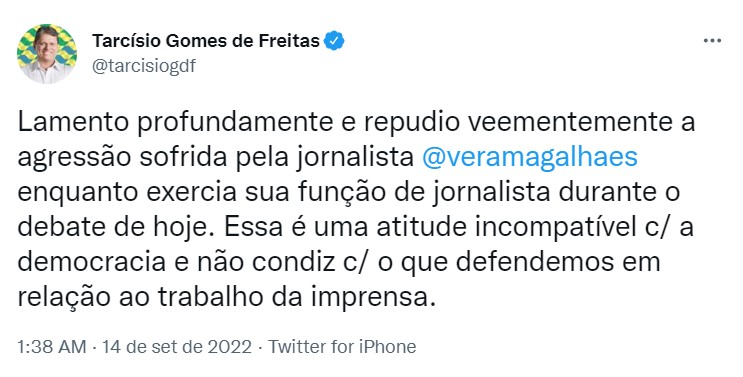Click the 1:38 AM timestamp
The width and height of the screenshot is (743, 377).
tap(52, 347)
